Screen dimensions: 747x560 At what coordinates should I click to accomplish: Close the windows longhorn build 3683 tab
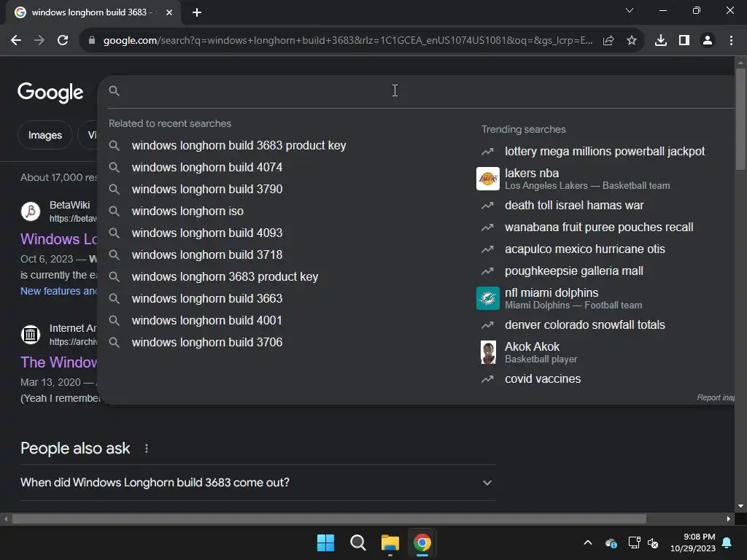[169, 12]
